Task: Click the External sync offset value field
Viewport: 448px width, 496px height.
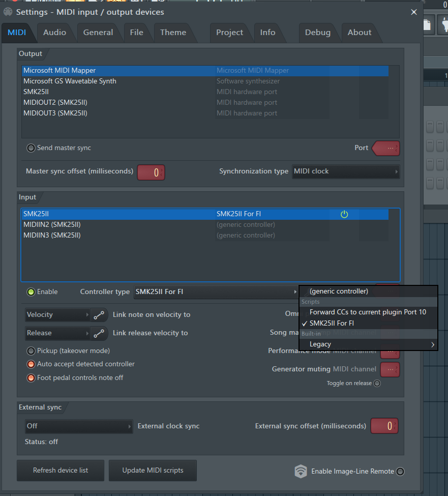Action: (384, 426)
